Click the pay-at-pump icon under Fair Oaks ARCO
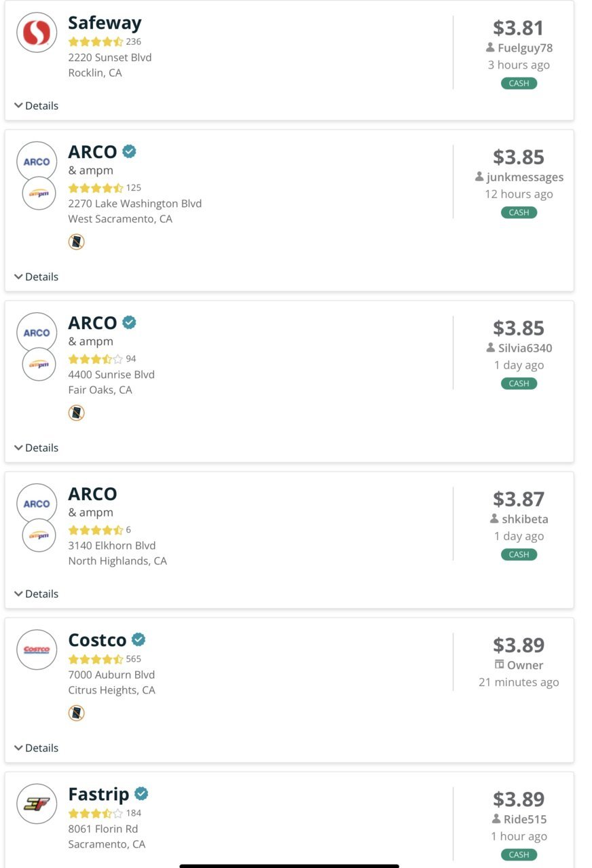Viewport: 592px width, 868px height. tap(77, 413)
